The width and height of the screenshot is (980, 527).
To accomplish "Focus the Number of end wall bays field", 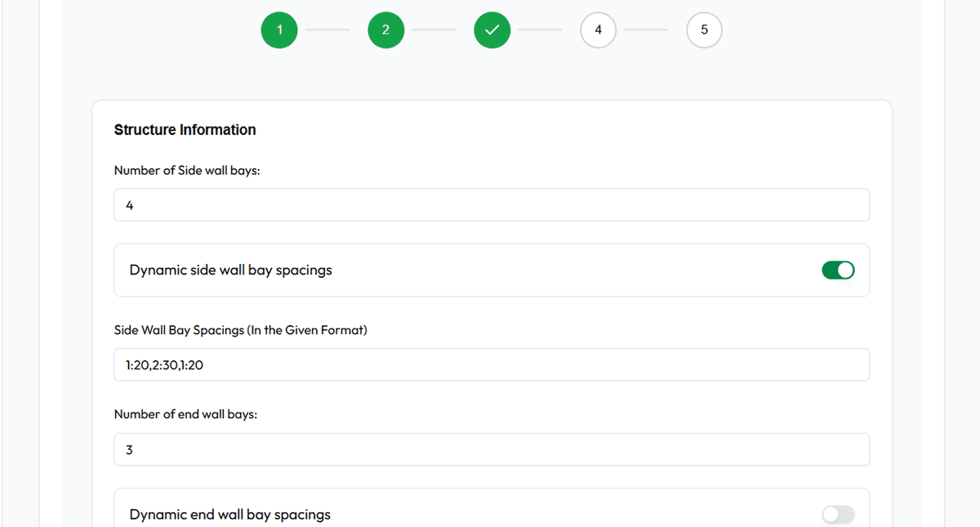I will [x=492, y=449].
